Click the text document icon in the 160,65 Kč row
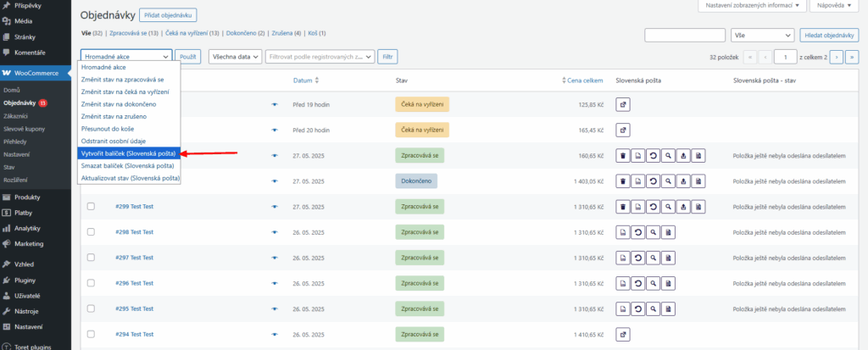868x350 pixels. click(698, 156)
